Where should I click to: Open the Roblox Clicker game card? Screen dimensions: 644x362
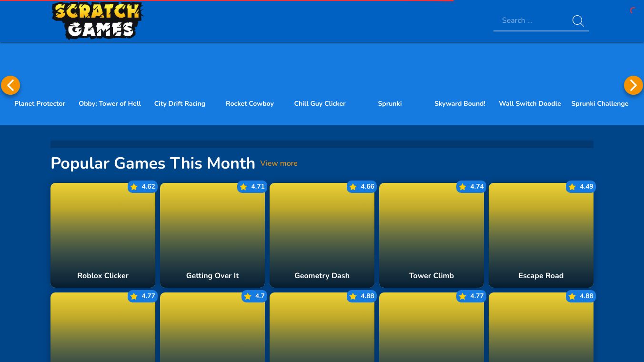click(103, 235)
